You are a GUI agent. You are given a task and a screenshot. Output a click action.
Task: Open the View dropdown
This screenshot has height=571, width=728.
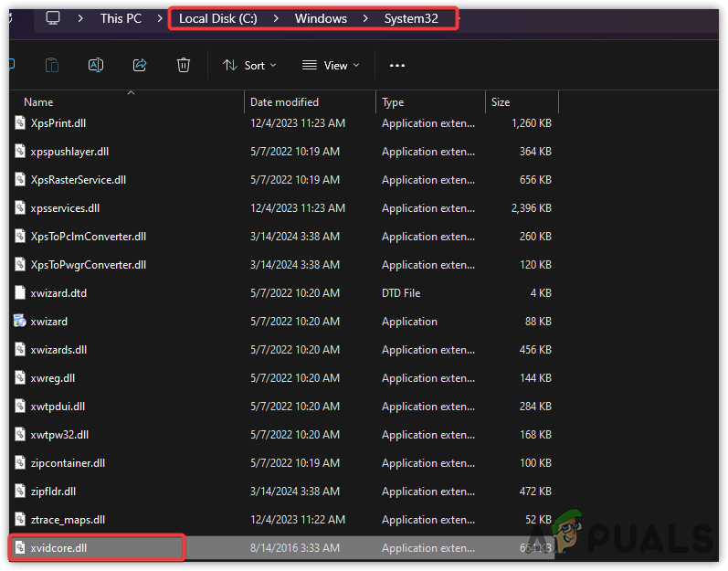(x=331, y=66)
